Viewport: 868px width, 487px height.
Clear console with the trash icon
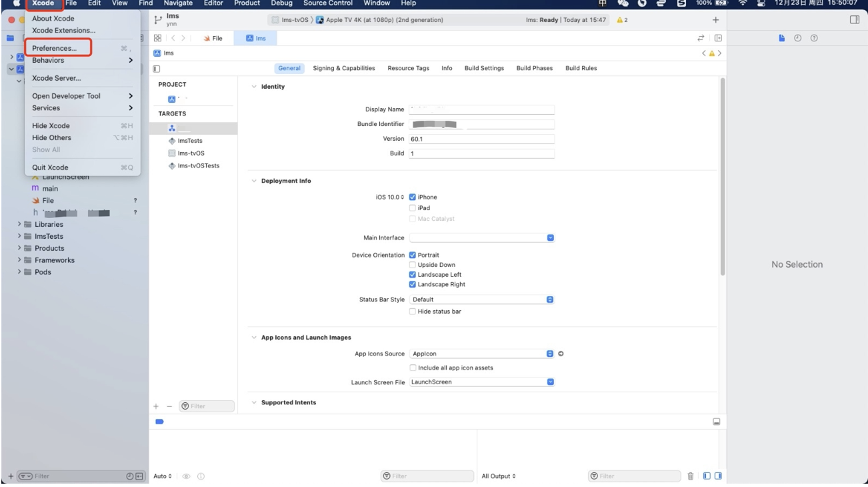[691, 476]
